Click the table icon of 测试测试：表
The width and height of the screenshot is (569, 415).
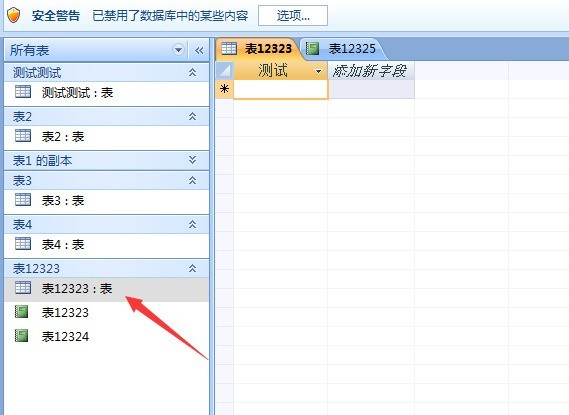point(23,92)
